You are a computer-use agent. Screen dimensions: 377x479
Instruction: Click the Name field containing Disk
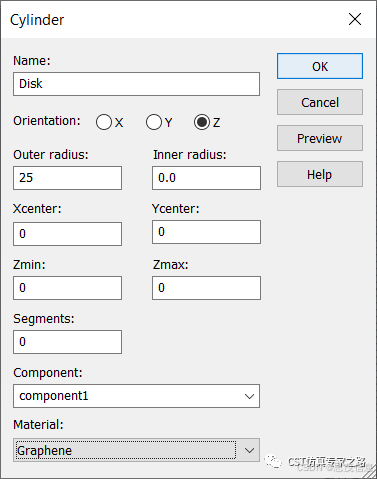point(136,84)
